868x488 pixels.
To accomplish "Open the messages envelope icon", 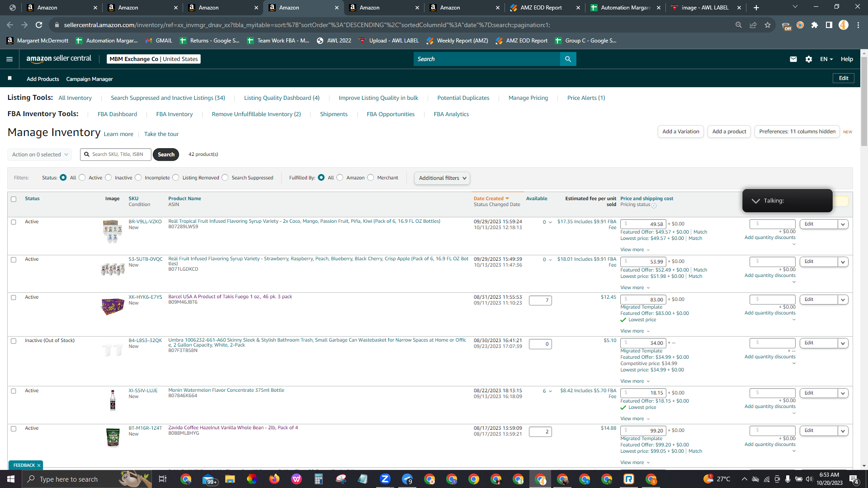I will 793,59.
